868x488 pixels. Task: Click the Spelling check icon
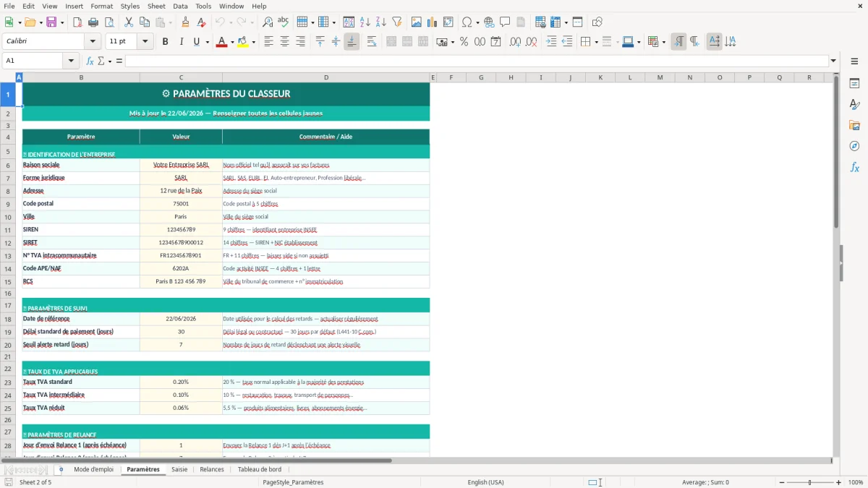[x=283, y=22]
